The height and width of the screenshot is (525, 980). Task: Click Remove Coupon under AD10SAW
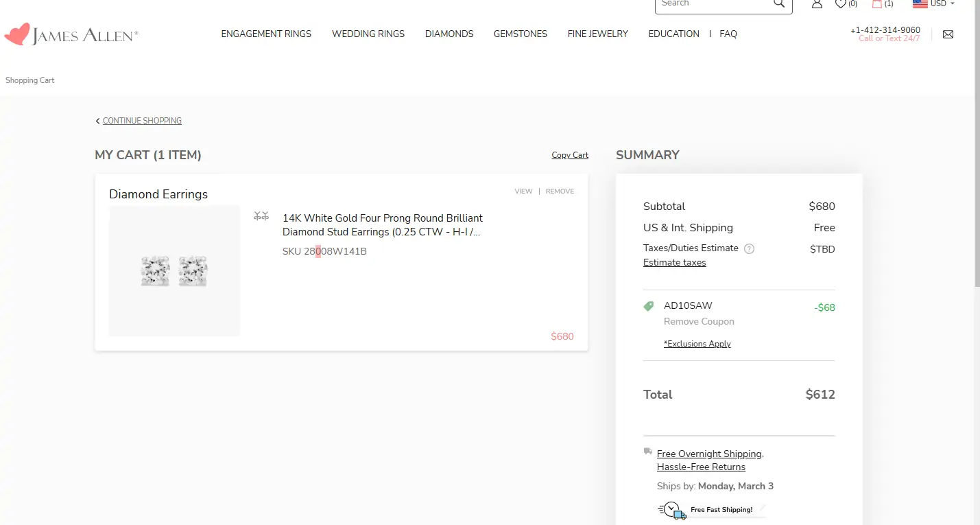point(699,321)
